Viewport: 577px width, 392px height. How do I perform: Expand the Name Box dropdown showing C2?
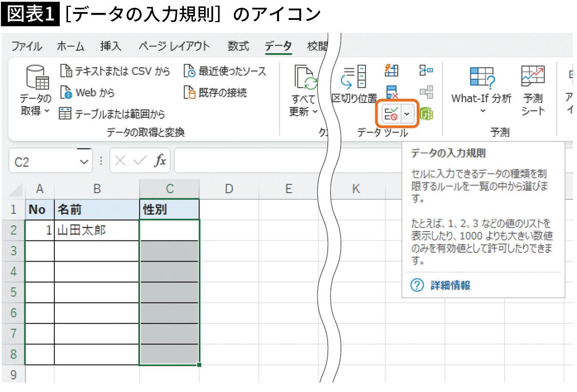point(84,162)
